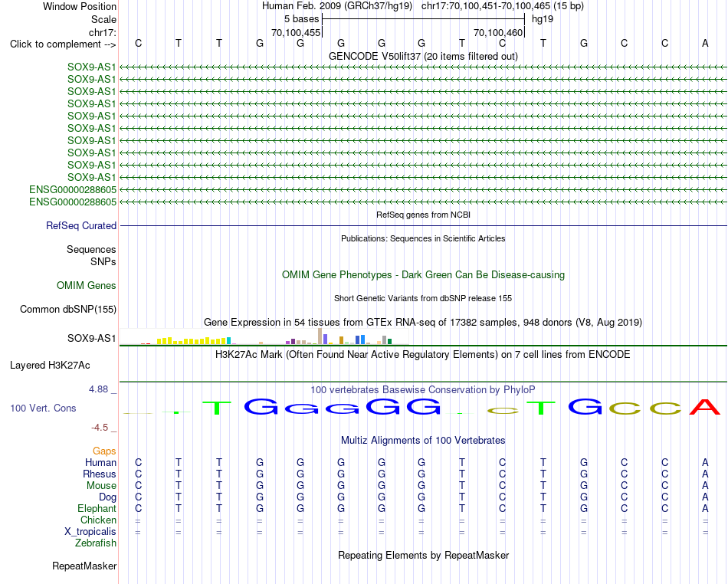Click the orange 'Gaps' label
The height and width of the screenshot is (584, 728).
pos(104,451)
